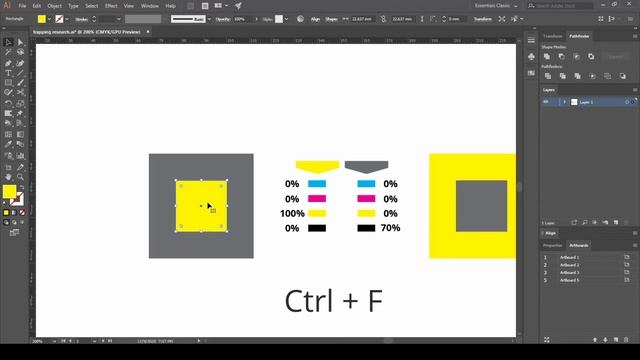Select Draw Behind mode

pos(14,222)
